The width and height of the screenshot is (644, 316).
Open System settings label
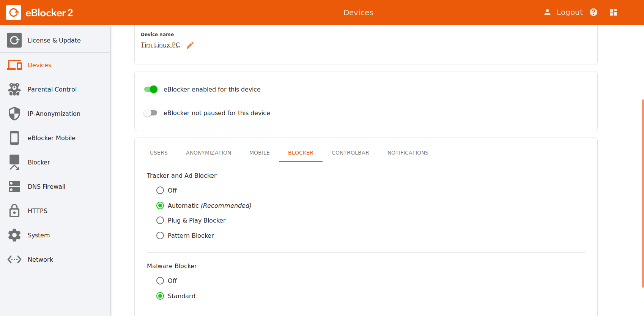coord(39,235)
